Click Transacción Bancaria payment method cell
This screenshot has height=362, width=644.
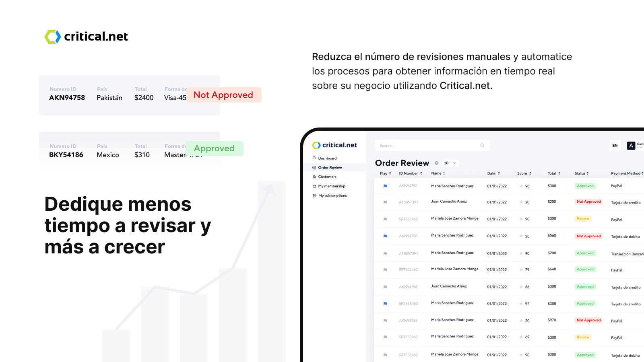[x=627, y=254]
